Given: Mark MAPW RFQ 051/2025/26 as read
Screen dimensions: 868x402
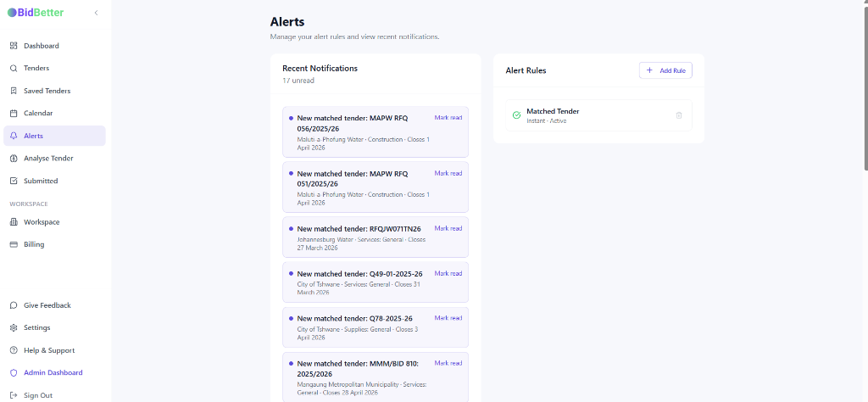Looking at the screenshot, I should (x=448, y=173).
